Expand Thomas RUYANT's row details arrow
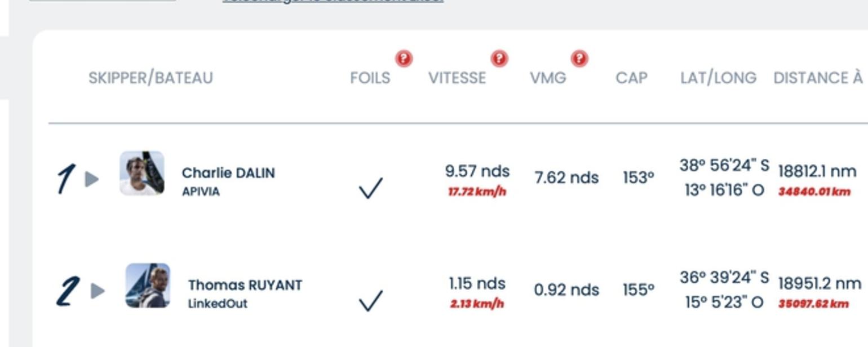 (x=98, y=291)
